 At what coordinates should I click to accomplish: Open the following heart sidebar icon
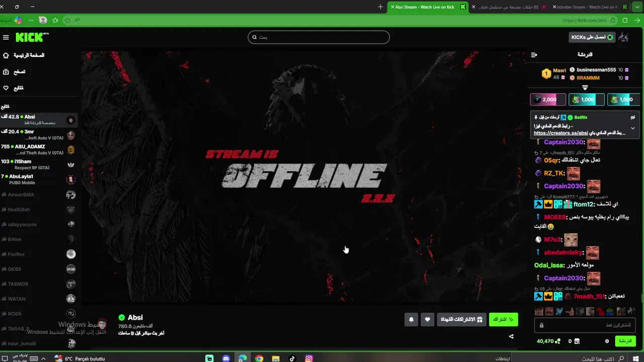6,88
